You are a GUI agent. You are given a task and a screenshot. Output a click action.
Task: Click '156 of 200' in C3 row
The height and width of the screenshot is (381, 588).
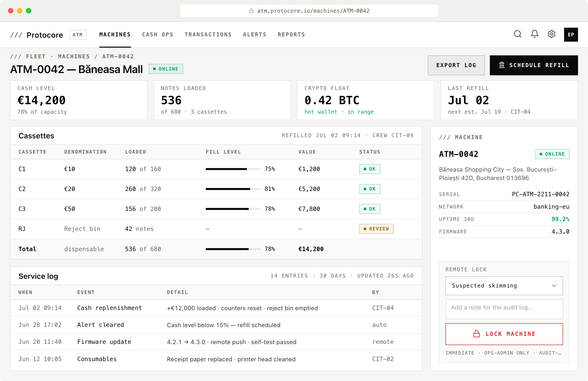click(x=143, y=209)
